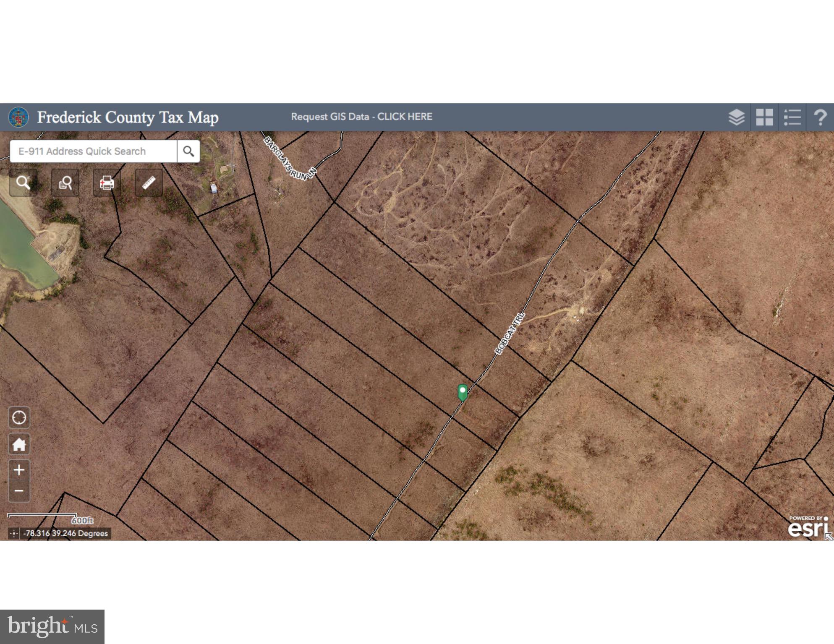Select the magnifying glass search tool
This screenshot has width=834, height=644.
tap(23, 183)
